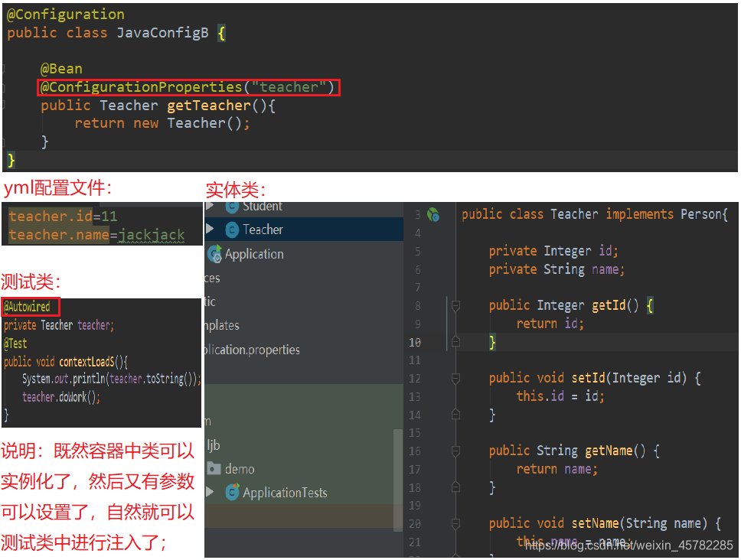Click fold end marker on line 18

click(455, 487)
